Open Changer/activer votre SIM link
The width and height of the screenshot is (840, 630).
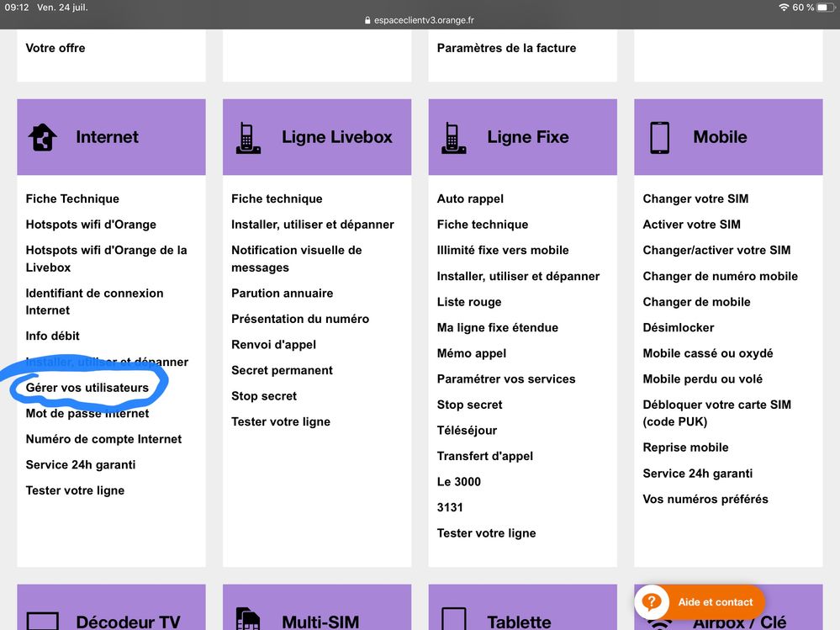(x=716, y=250)
